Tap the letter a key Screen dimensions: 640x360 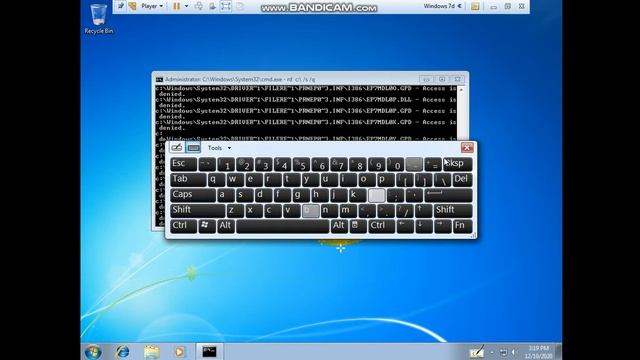tap(226, 195)
